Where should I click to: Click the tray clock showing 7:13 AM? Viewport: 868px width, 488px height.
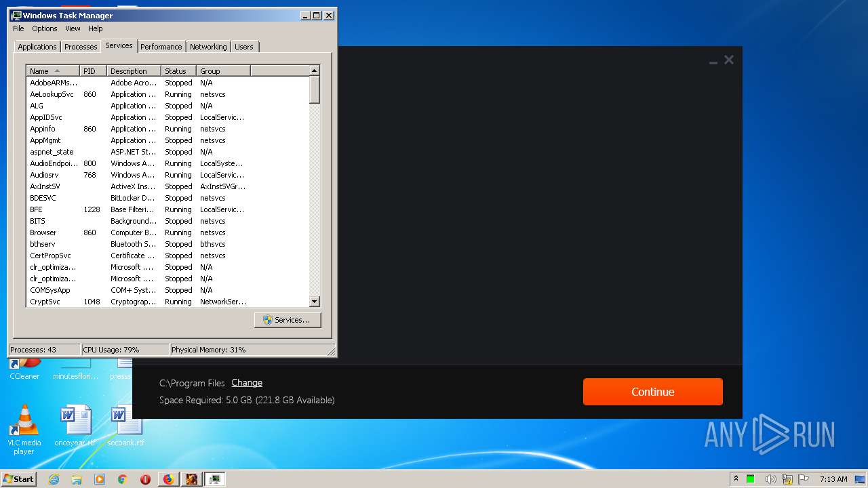pos(833,479)
